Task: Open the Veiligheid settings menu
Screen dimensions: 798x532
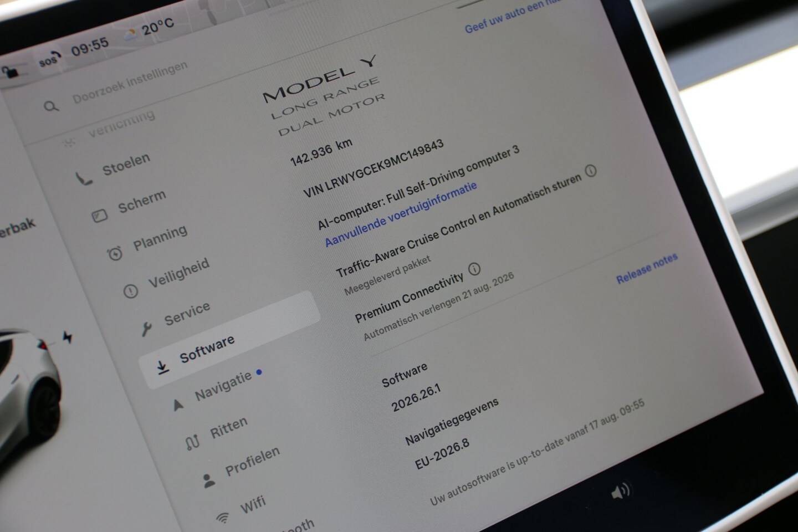Action: click(x=179, y=273)
